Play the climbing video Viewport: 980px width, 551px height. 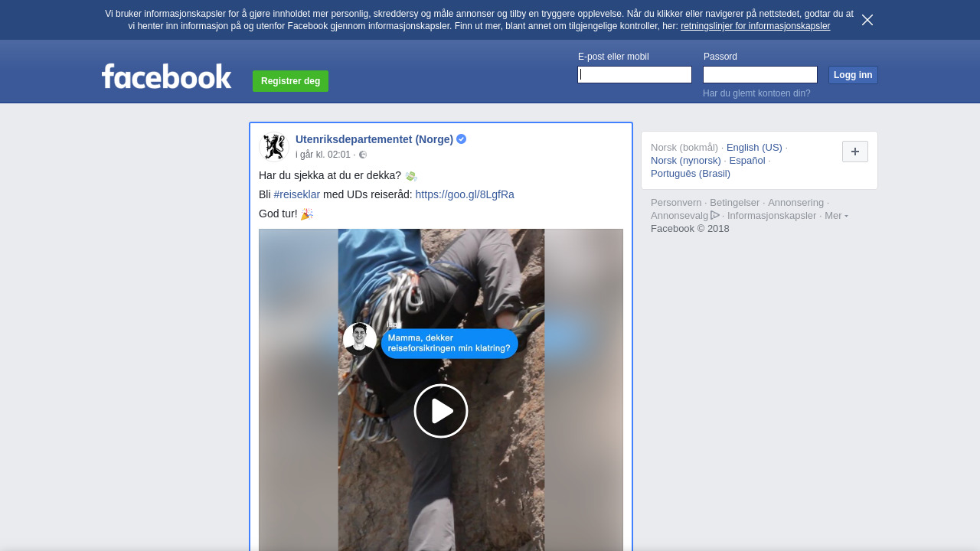pyautogui.click(x=441, y=411)
